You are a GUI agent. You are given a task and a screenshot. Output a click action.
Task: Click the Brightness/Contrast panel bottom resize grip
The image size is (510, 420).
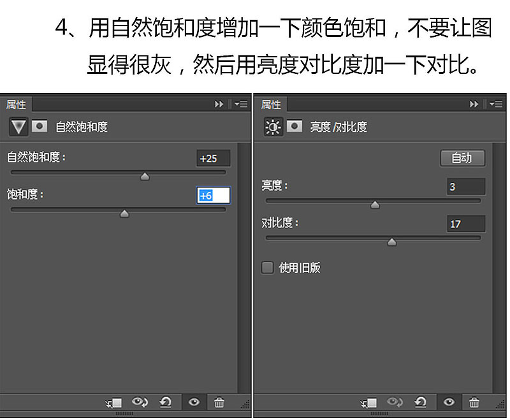379,414
